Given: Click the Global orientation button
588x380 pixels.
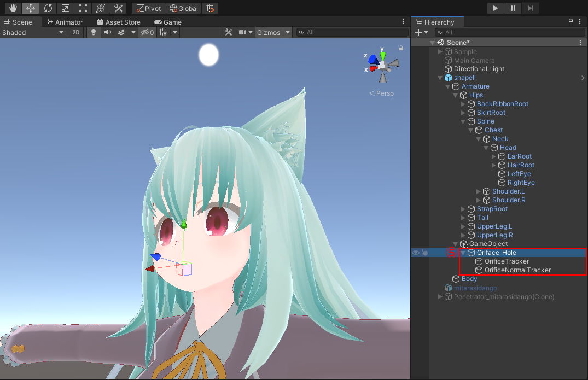Looking at the screenshot, I should coord(183,8).
